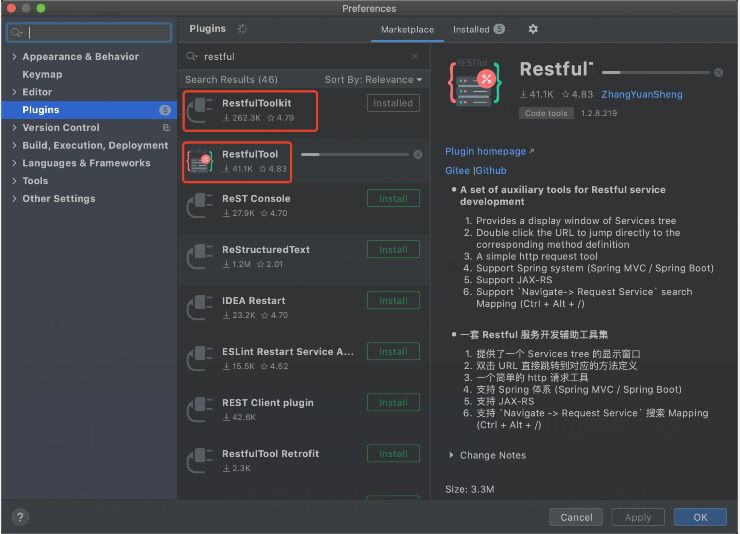Click the ReStructuredText plugin icon
Image resolution: width=740 pixels, height=534 pixels.
200,257
